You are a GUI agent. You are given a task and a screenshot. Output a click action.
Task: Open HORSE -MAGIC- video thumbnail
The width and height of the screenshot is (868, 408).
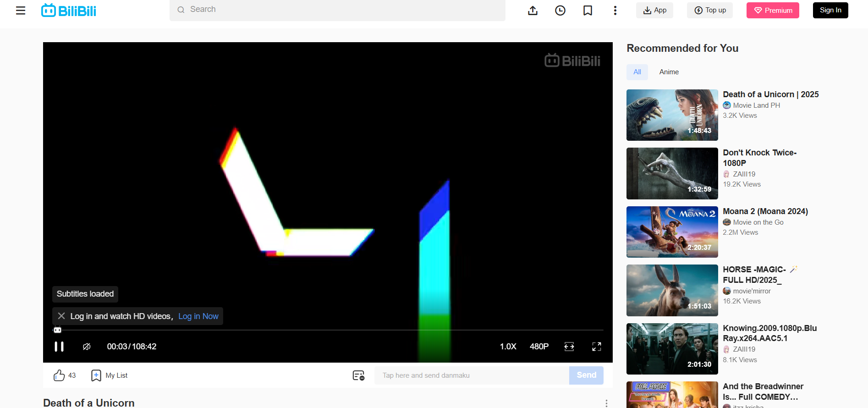[672, 290]
